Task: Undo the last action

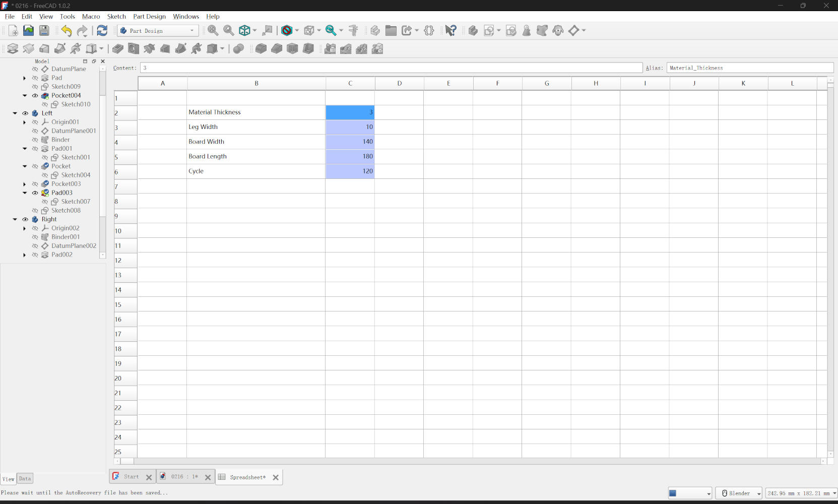Action: (x=67, y=31)
